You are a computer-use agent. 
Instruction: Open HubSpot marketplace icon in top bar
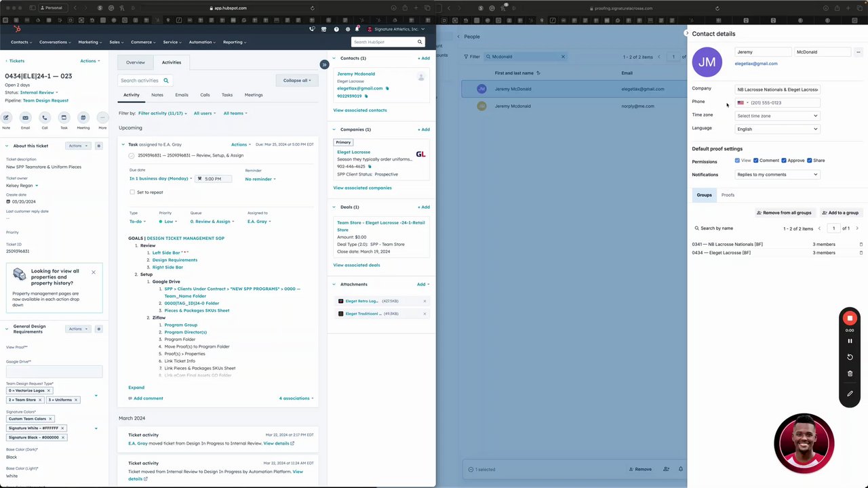point(324,29)
